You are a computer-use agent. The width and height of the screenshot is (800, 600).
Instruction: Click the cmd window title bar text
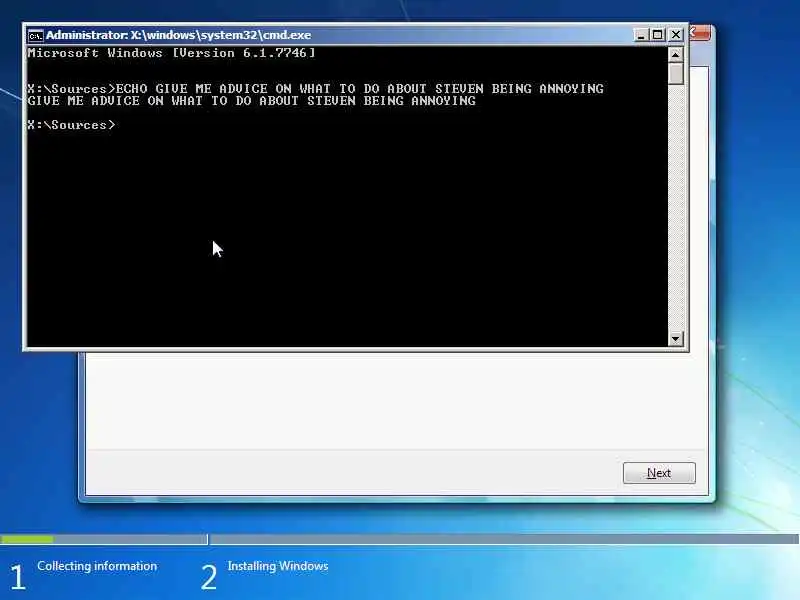coord(178,35)
